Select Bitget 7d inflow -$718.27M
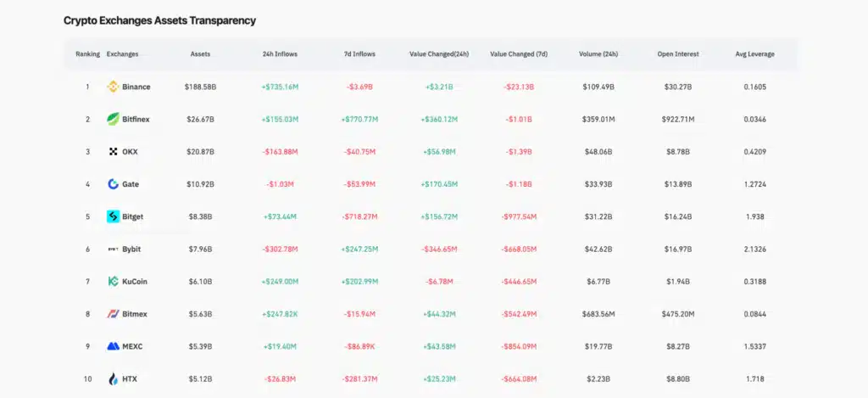The width and height of the screenshot is (868, 398). [x=359, y=216]
